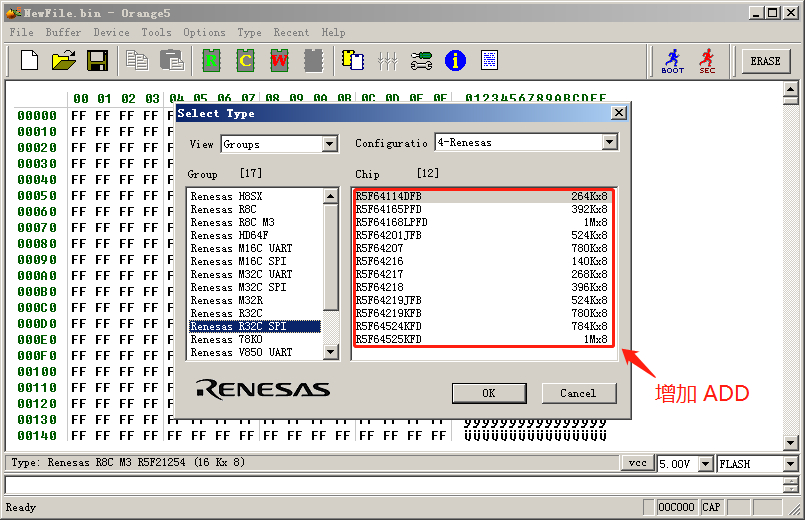
Task: Click the ERASE button in the toolbar
Action: 765,61
